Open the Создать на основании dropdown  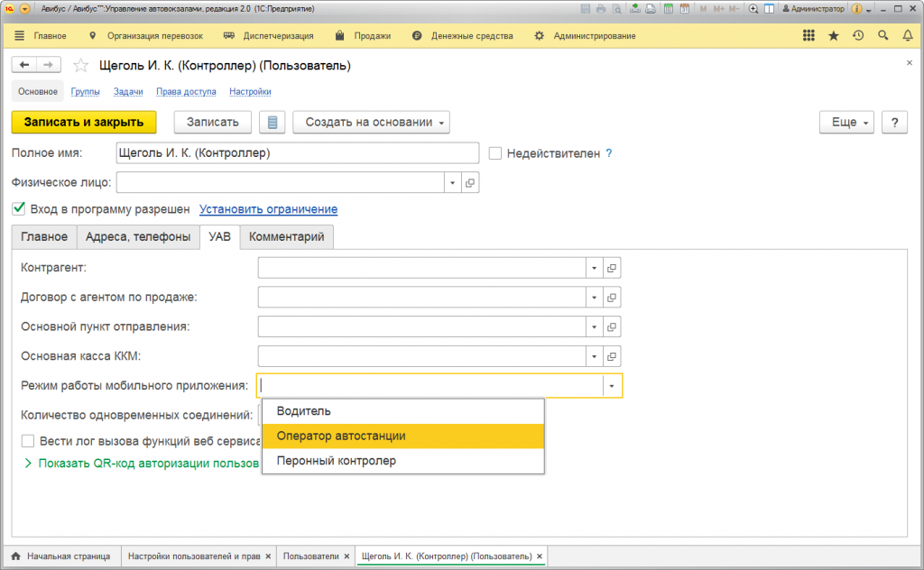371,123
